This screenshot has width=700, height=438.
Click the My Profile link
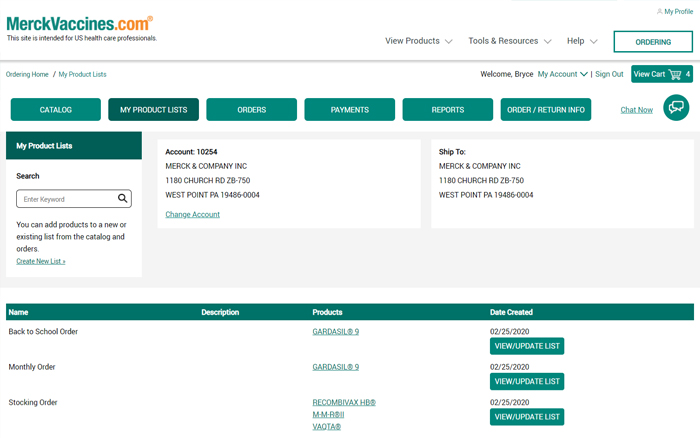[679, 12]
